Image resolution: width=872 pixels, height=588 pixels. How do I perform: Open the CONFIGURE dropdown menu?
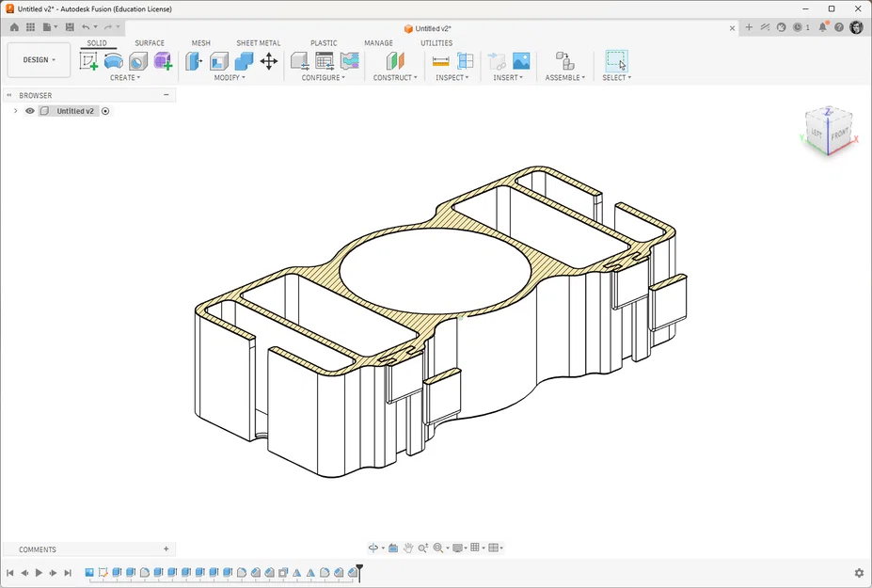(x=323, y=78)
